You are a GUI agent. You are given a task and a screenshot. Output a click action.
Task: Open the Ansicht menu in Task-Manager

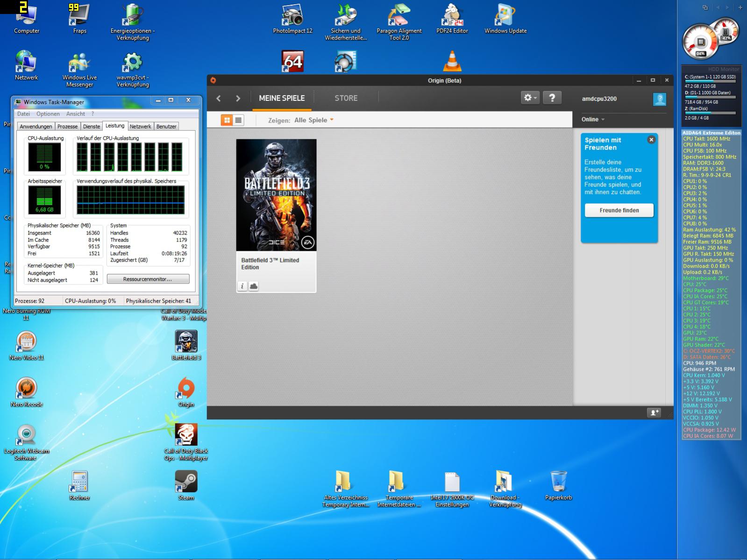pyautogui.click(x=76, y=113)
